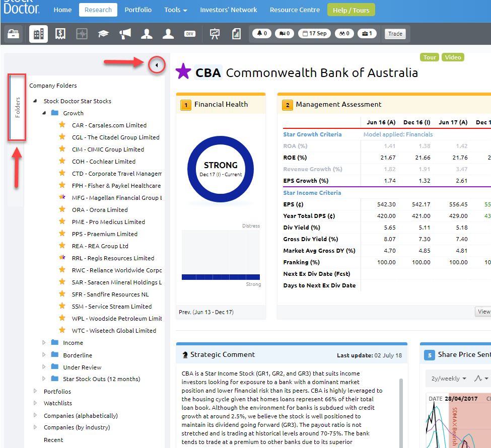Image resolution: width=491 pixels, height=448 pixels.
Task: Open the Star Income Criteria link
Action: pos(312,193)
